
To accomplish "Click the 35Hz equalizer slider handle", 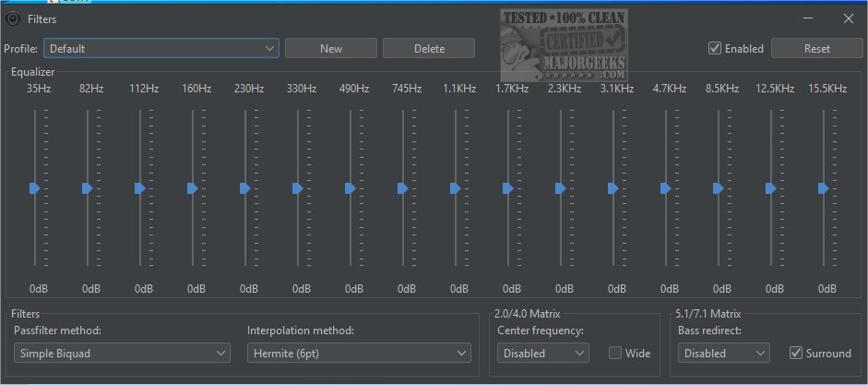I will tap(35, 188).
